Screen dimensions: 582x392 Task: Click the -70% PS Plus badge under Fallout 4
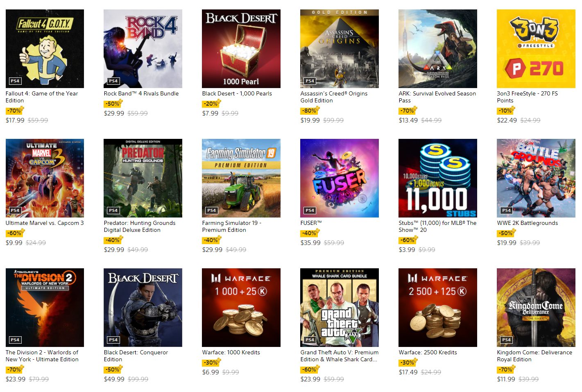point(15,110)
